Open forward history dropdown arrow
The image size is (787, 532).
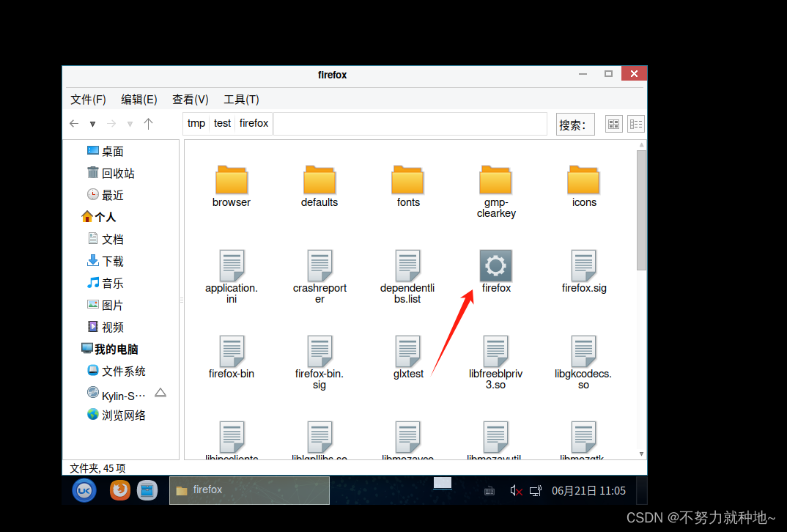130,124
